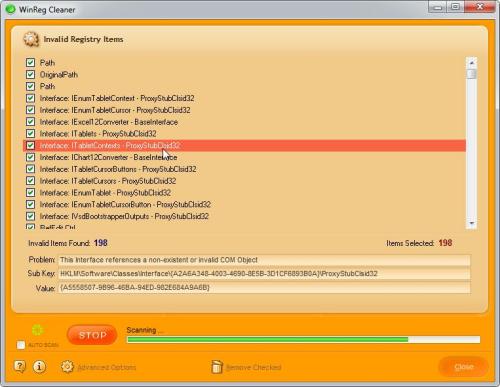Click the Invalid Items Found 198 count
The image size is (500, 387).
click(100, 243)
